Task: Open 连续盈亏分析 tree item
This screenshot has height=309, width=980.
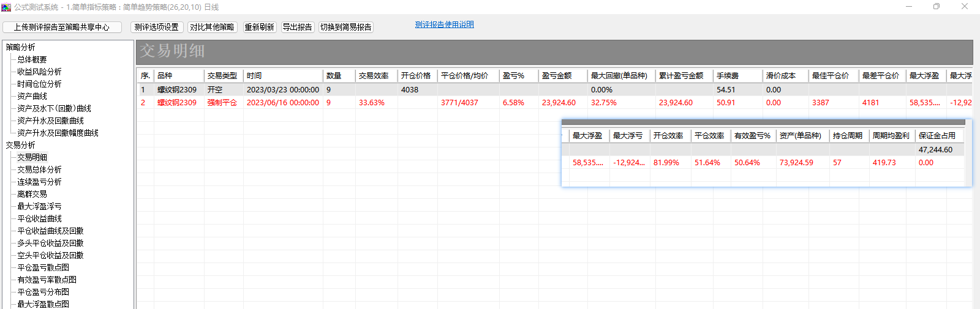Action: pyautogui.click(x=39, y=182)
